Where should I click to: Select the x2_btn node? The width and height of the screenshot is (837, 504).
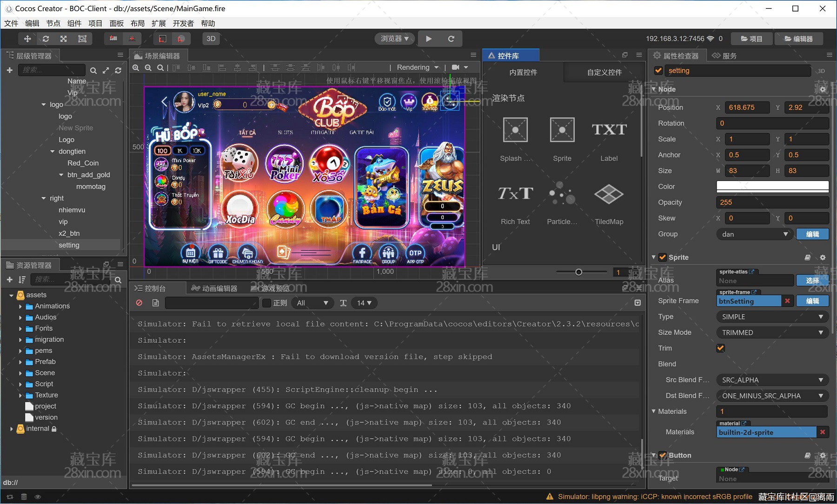pos(69,233)
